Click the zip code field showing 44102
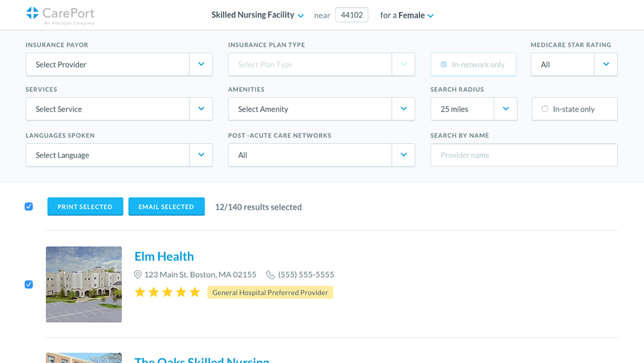The width and height of the screenshot is (644, 363). pos(352,15)
